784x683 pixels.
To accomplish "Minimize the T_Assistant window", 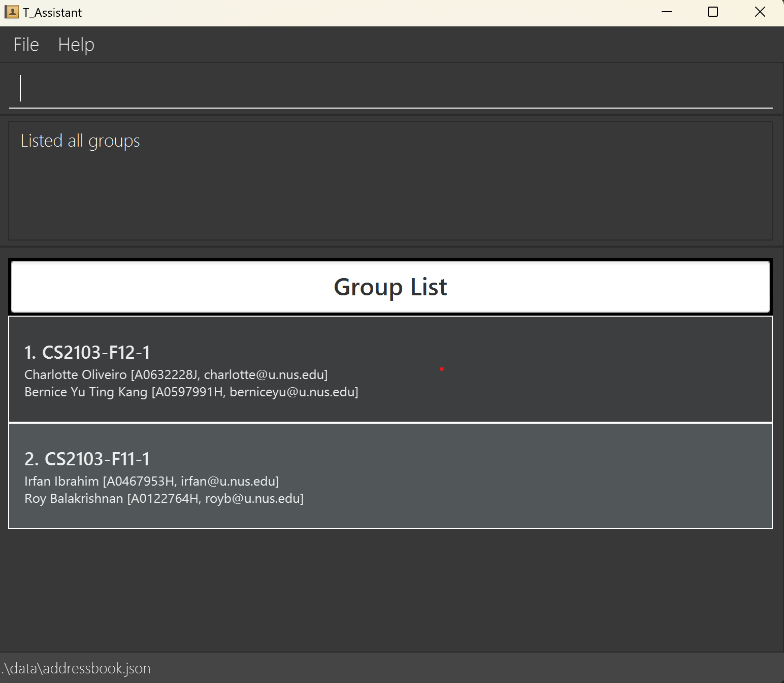I will click(x=667, y=12).
